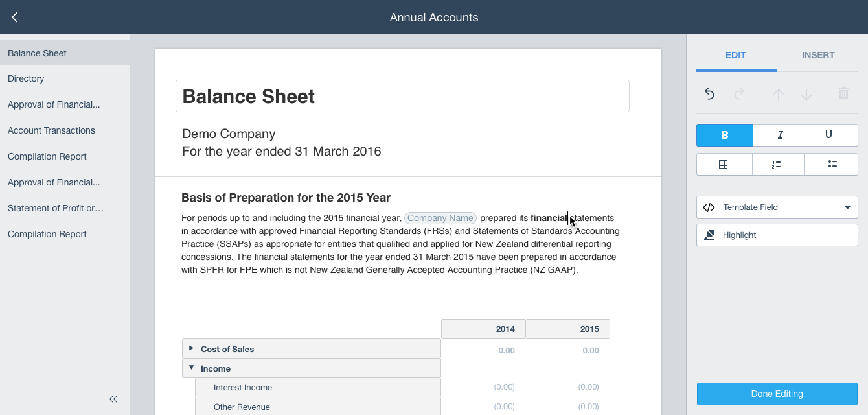Insert a table
Screen dimensions: 868x415
point(724,165)
